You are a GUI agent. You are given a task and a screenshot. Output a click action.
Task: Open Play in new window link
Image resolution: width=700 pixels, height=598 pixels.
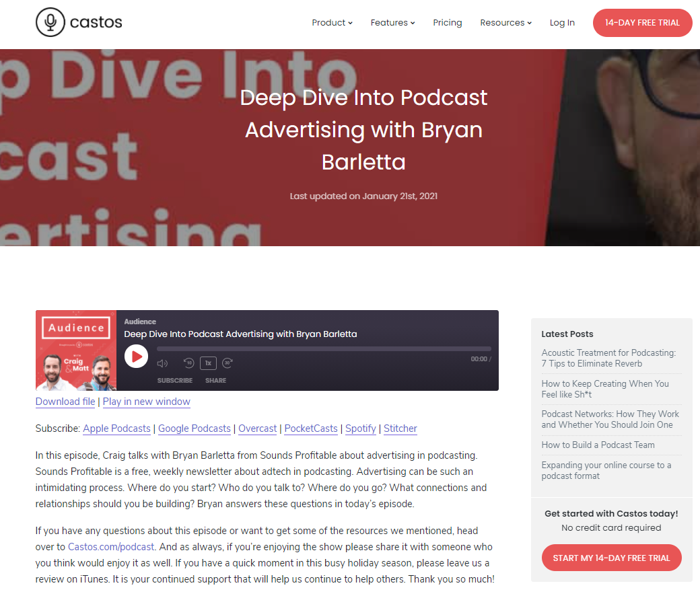[x=147, y=402]
